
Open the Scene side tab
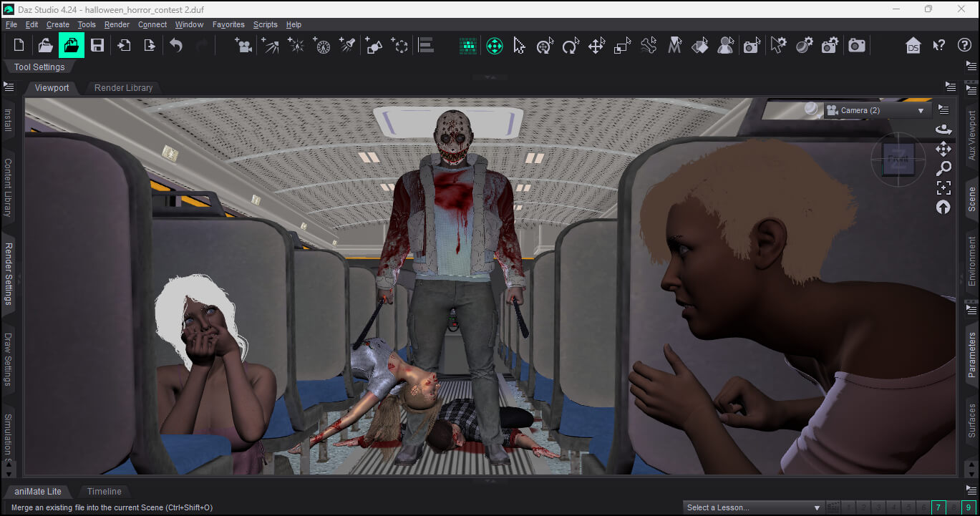(972, 199)
